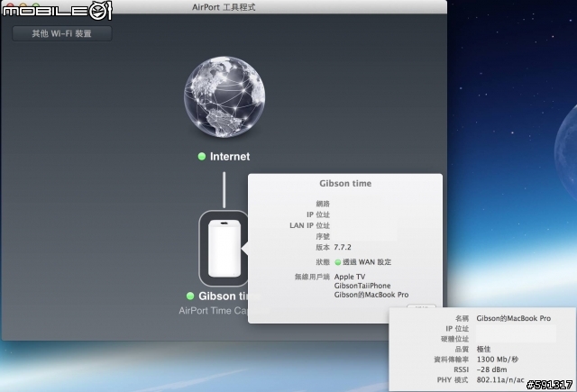This screenshot has height=392, width=577.
Task: Click the 透過 WAN 設定 status text
Action: pos(367,262)
